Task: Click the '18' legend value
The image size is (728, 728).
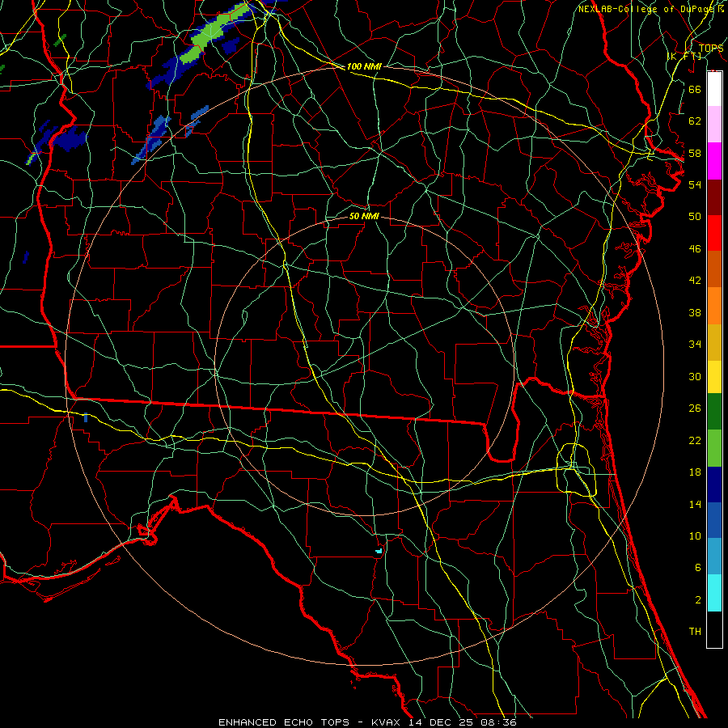Action: [695, 472]
